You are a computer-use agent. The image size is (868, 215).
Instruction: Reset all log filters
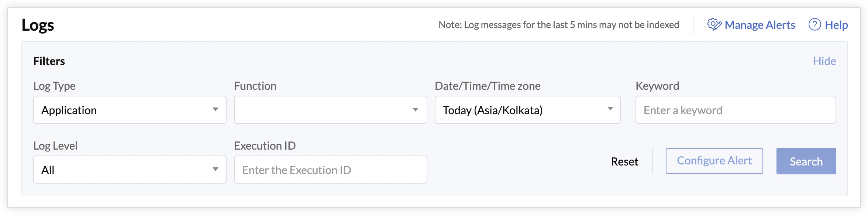[x=624, y=161]
